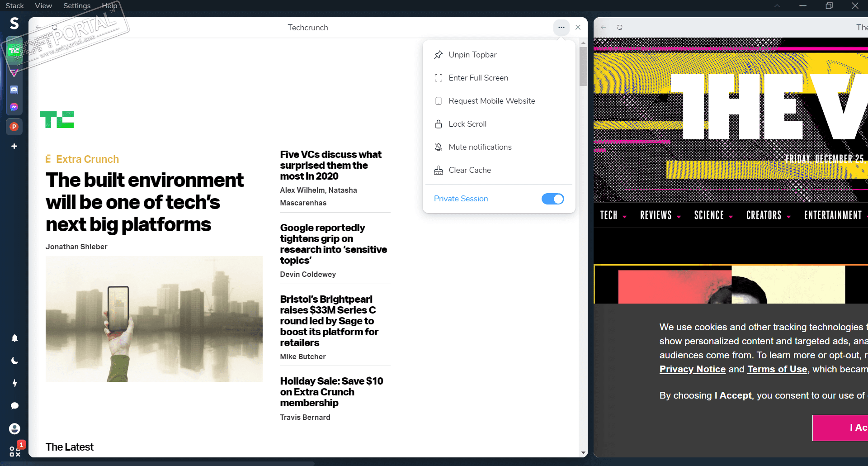Go back in The Verge card
868x466 pixels.
point(604,28)
